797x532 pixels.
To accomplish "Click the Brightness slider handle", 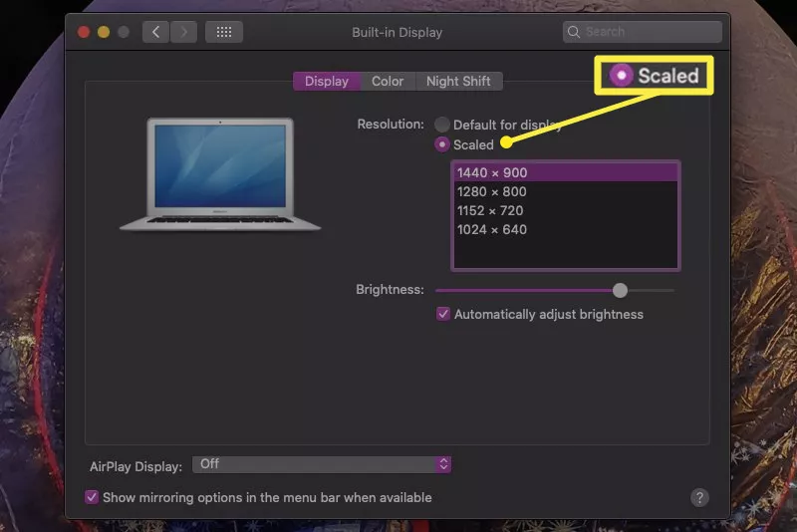I will tap(620, 291).
